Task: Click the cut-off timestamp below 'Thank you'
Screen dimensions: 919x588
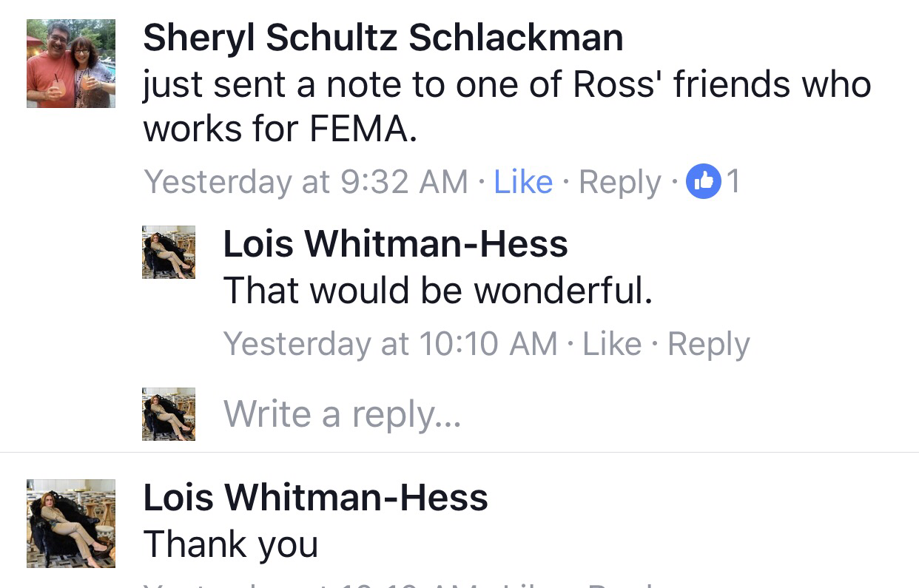Action: (x=311, y=584)
